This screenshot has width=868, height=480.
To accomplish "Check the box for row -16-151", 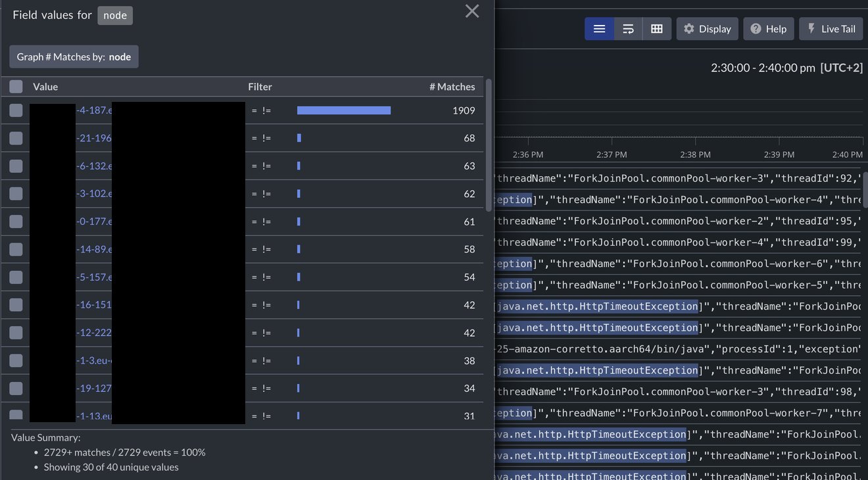I will click(16, 305).
